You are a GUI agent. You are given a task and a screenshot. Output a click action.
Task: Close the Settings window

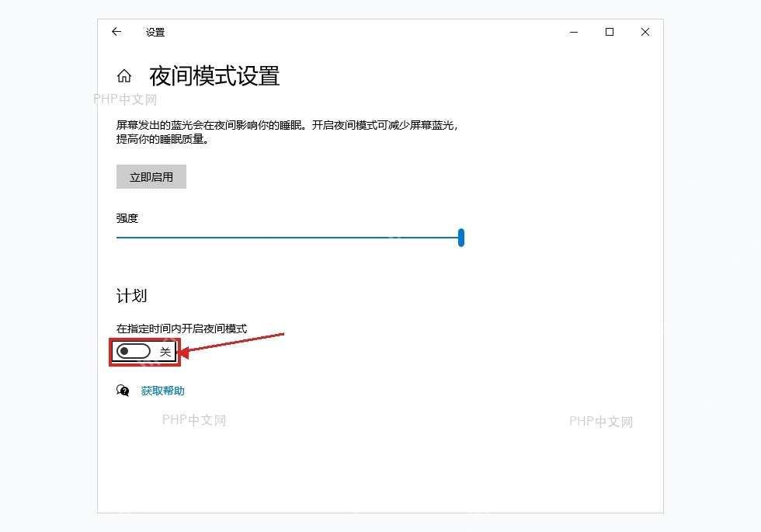point(645,32)
